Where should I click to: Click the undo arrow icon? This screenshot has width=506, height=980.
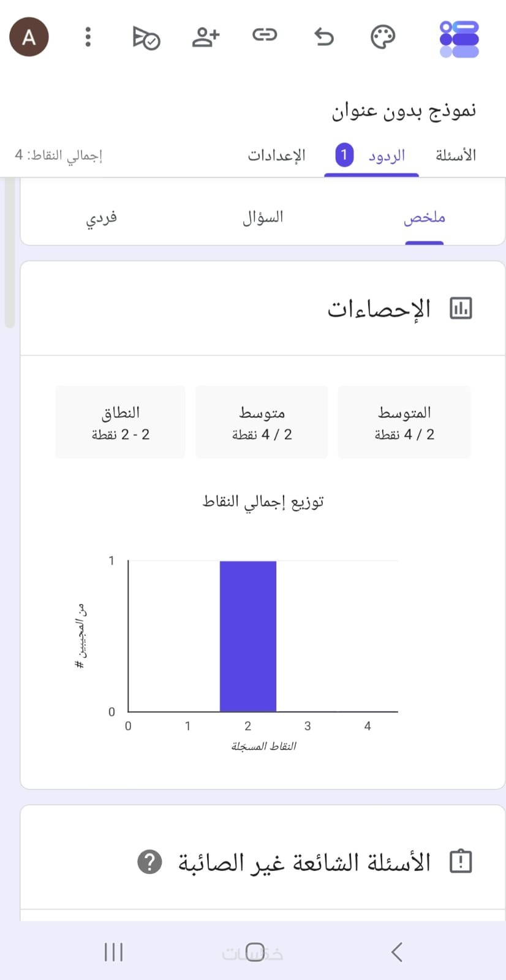[324, 37]
